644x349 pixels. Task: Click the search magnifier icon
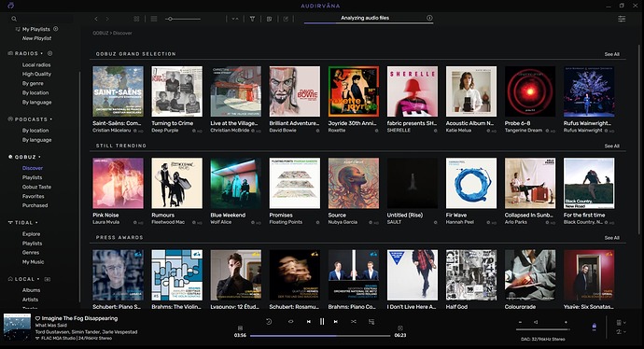click(14, 19)
